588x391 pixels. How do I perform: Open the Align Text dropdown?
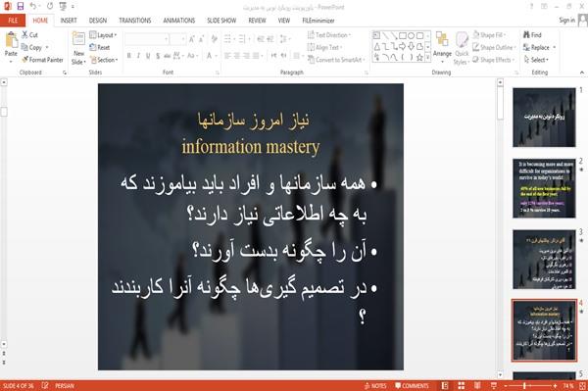point(324,47)
